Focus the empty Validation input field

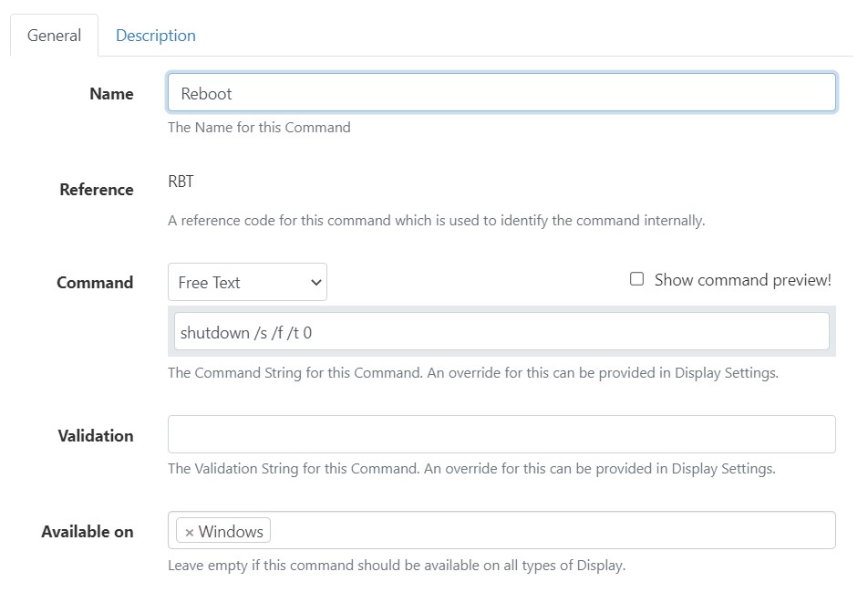coord(501,434)
